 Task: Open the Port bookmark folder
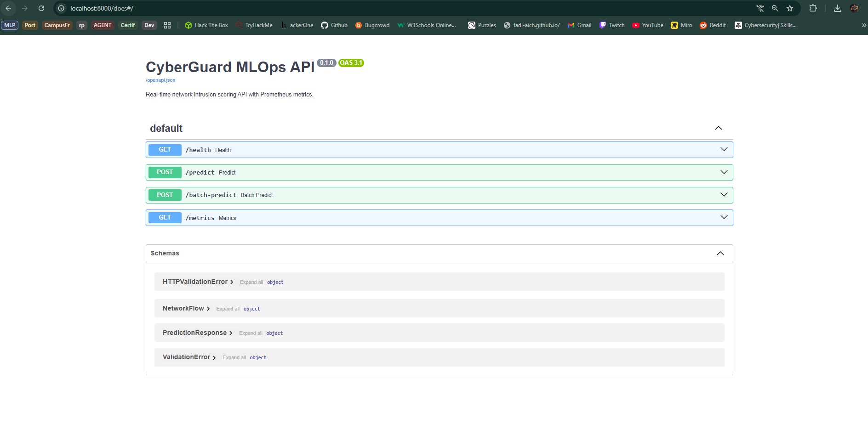tap(30, 25)
